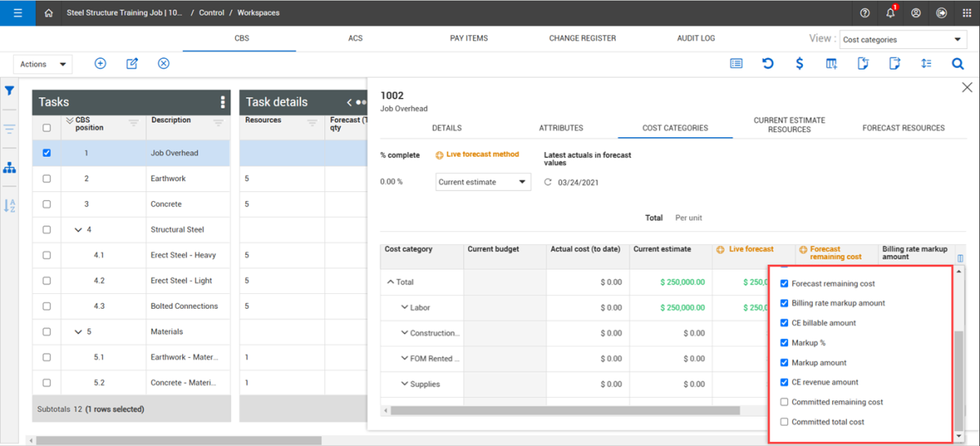Uncheck the Job Overhead row checkbox
This screenshot has height=446, width=980.
[x=47, y=153]
